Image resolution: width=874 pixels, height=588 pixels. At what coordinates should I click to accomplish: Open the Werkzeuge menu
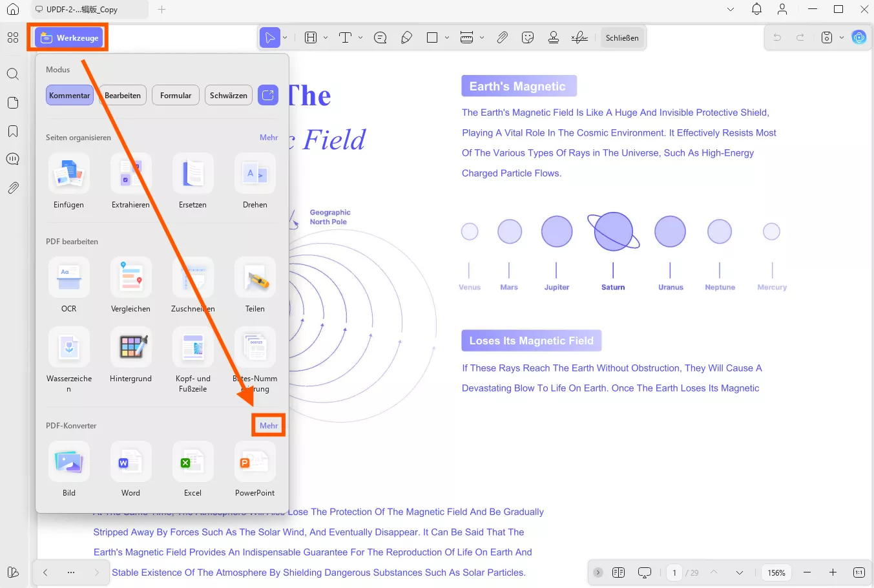click(67, 37)
